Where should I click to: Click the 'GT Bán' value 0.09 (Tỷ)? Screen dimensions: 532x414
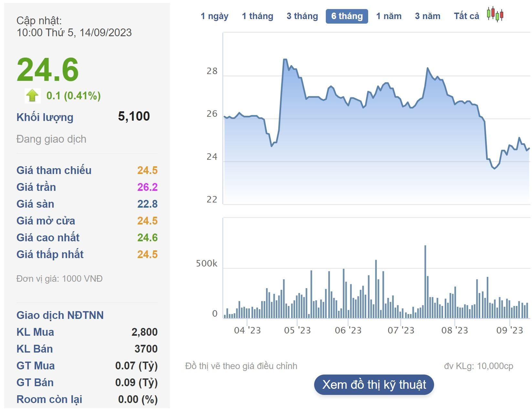(136, 382)
